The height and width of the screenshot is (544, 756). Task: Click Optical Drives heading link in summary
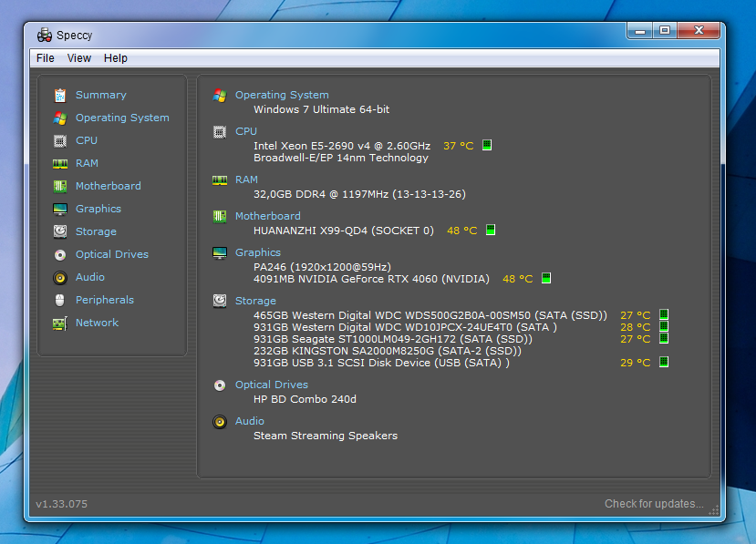(272, 385)
